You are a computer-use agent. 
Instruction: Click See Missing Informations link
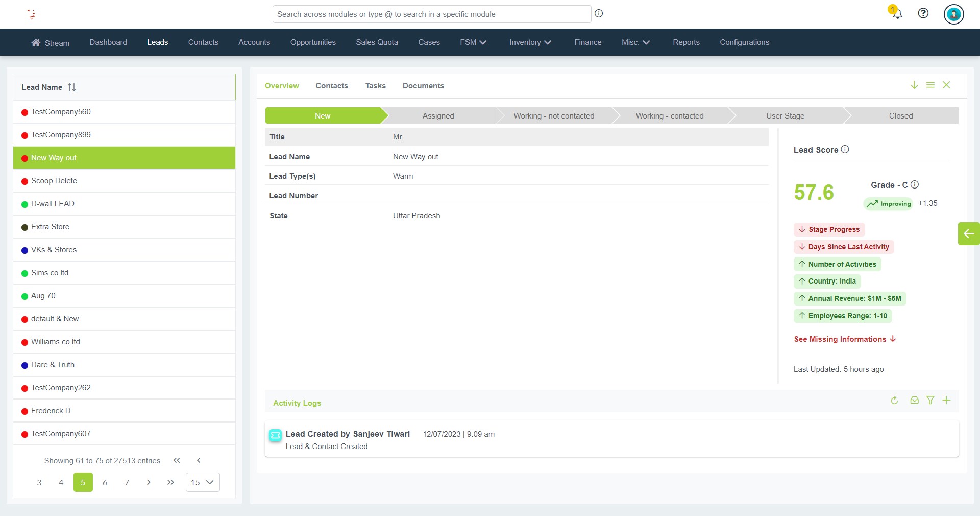[845, 339]
